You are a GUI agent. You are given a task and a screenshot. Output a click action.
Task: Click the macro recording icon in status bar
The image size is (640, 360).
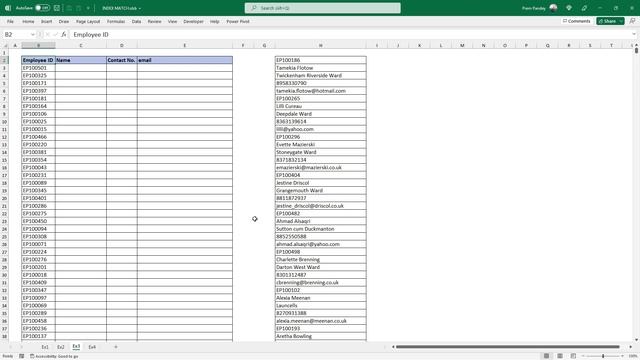pyautogui.click(x=22, y=356)
